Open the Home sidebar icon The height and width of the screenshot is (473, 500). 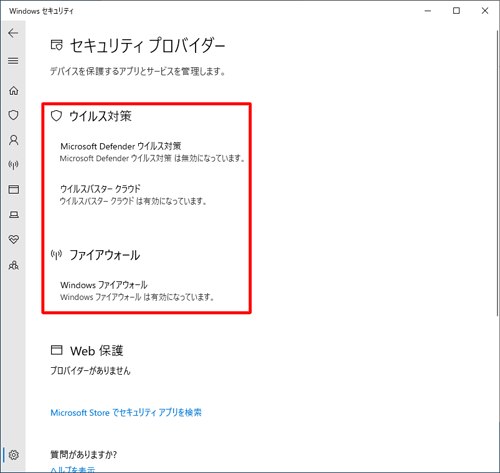(14, 90)
